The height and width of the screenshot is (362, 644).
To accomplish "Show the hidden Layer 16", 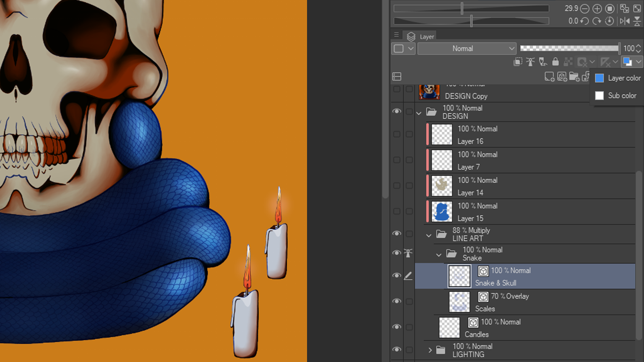I will [397, 134].
